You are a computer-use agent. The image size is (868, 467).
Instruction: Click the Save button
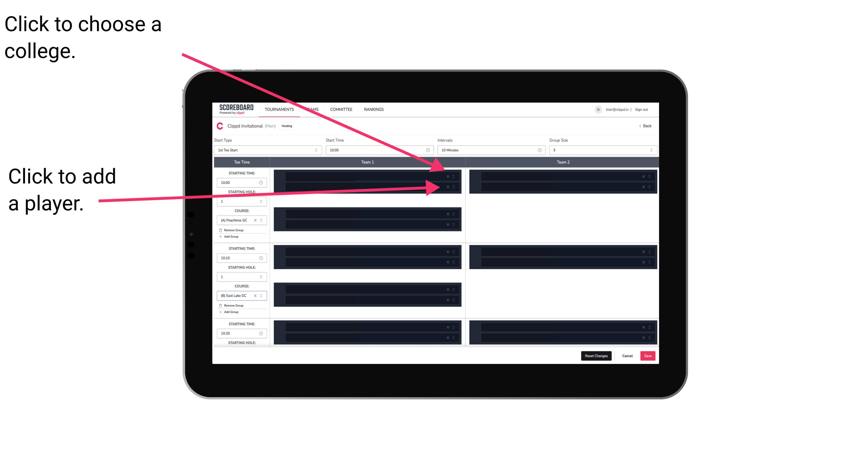click(x=649, y=355)
